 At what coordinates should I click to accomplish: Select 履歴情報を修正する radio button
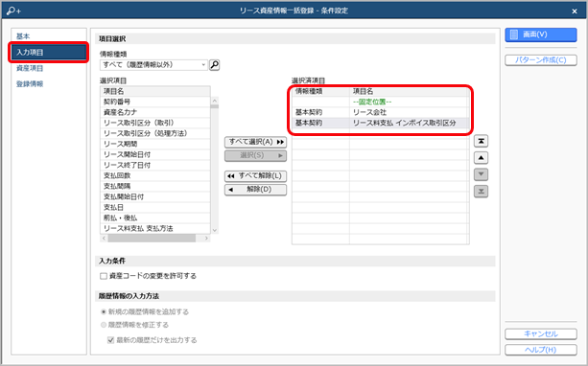click(104, 325)
